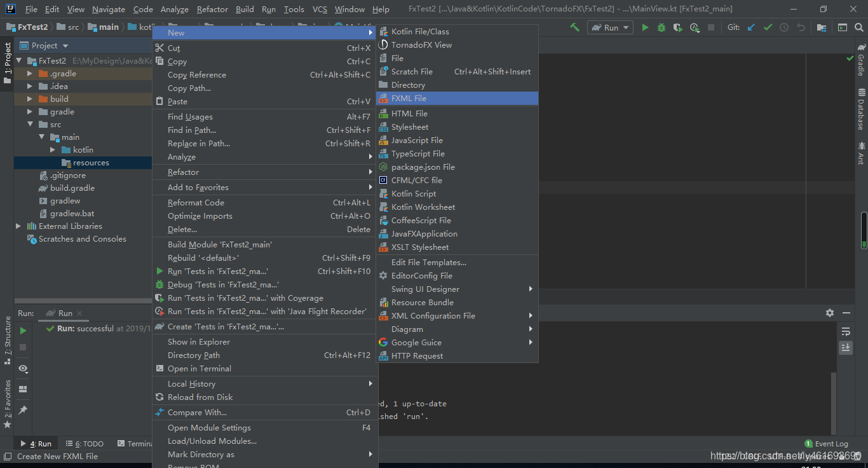
Task: Select HTTP Request entry
Action: [x=457, y=355]
